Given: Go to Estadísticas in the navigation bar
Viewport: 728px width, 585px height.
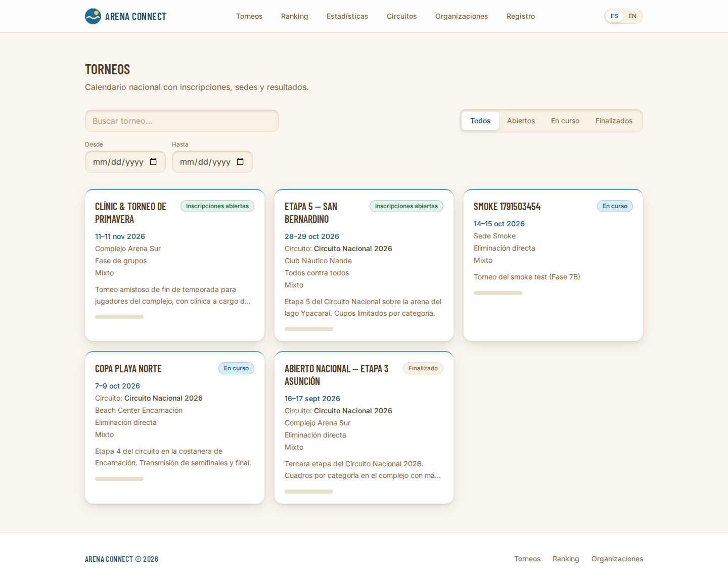Looking at the screenshot, I should click(x=347, y=16).
